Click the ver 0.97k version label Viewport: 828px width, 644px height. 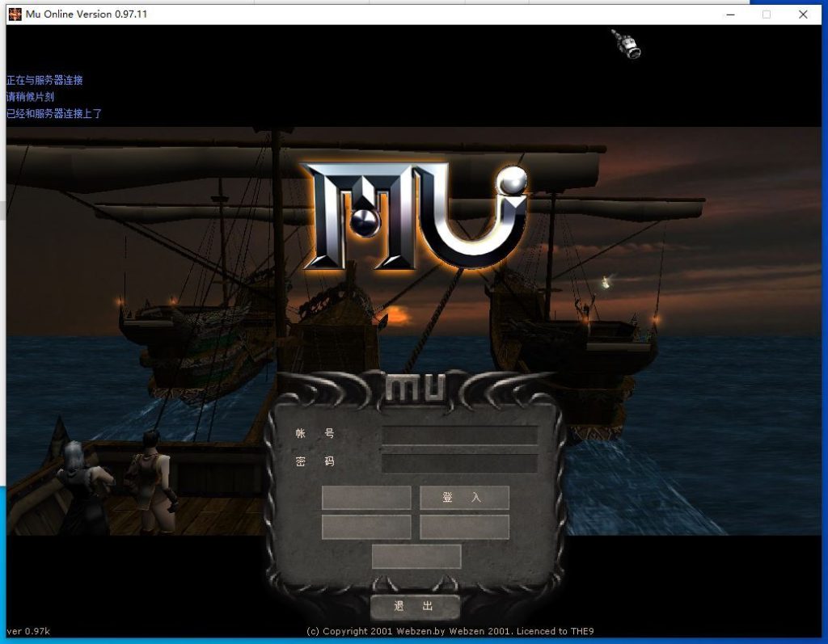click(x=28, y=631)
